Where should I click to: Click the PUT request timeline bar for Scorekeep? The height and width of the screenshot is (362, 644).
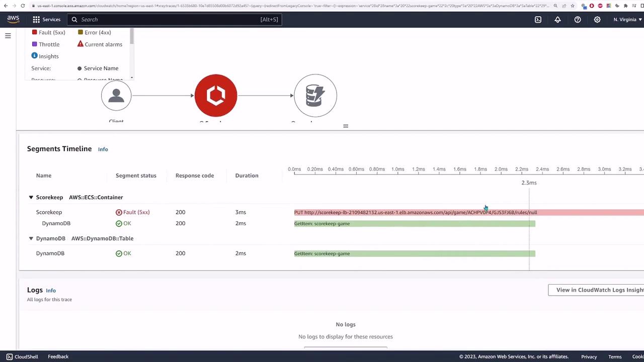pyautogui.click(x=469, y=212)
